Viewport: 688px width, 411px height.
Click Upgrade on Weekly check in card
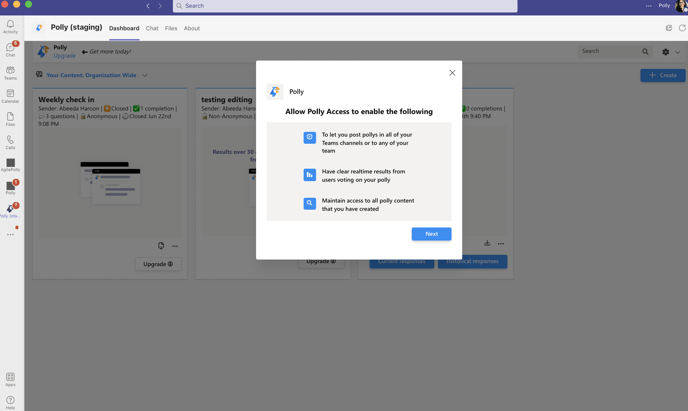click(x=158, y=264)
